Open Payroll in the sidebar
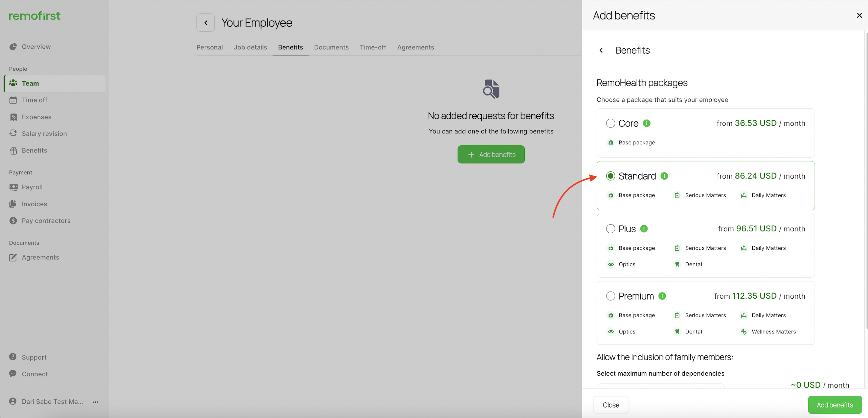Viewport: 868px width, 418px height. (55, 187)
